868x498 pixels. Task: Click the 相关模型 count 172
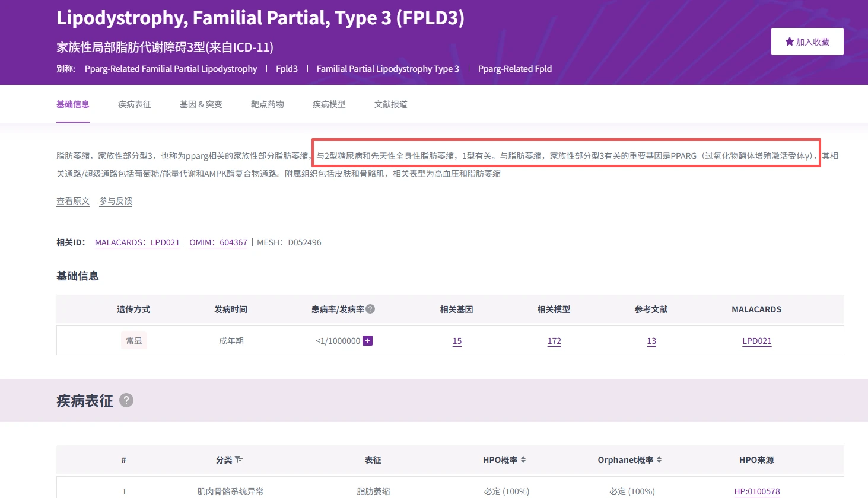pyautogui.click(x=554, y=340)
